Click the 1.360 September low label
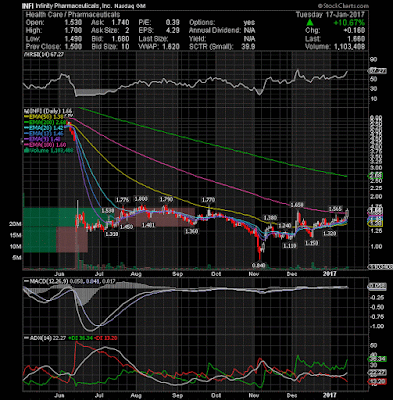The width and height of the screenshot is (393, 400). pyautogui.click(x=192, y=231)
